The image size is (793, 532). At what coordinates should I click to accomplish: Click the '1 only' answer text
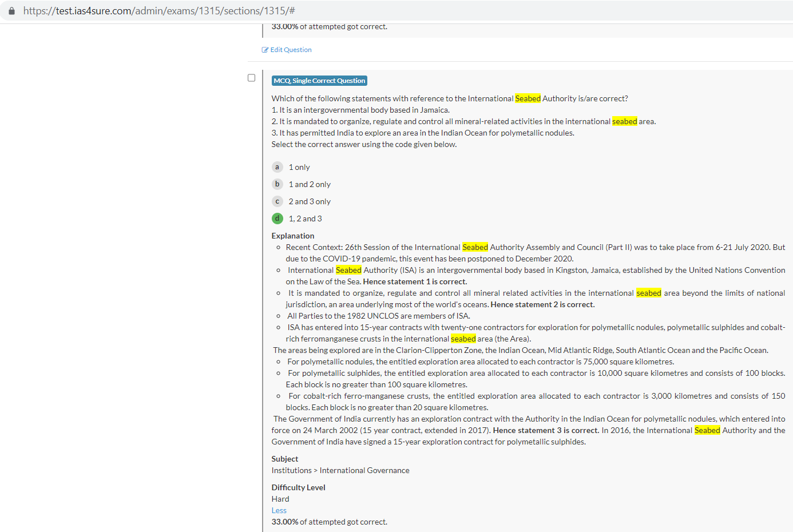click(x=299, y=167)
